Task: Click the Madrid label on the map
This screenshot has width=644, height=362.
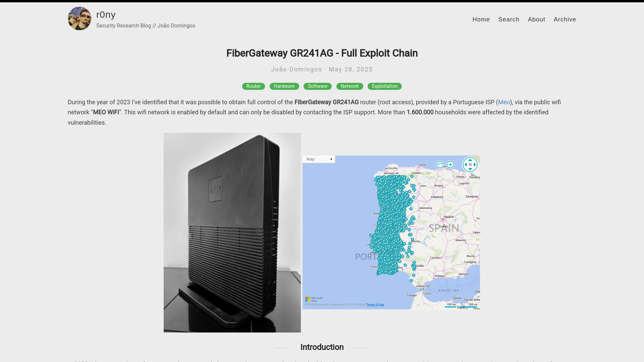Action: [x=449, y=217]
